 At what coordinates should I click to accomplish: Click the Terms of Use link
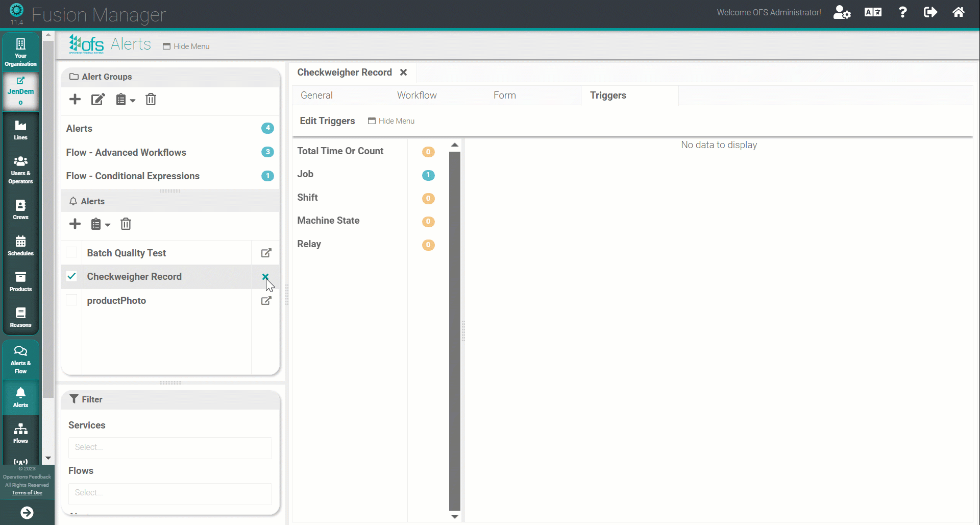(27, 493)
